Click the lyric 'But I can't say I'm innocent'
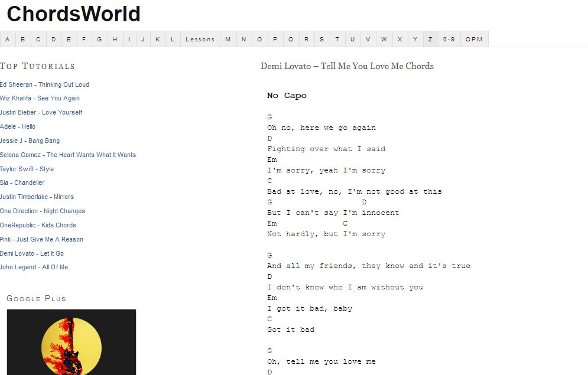The width and height of the screenshot is (588, 375). coord(333,213)
